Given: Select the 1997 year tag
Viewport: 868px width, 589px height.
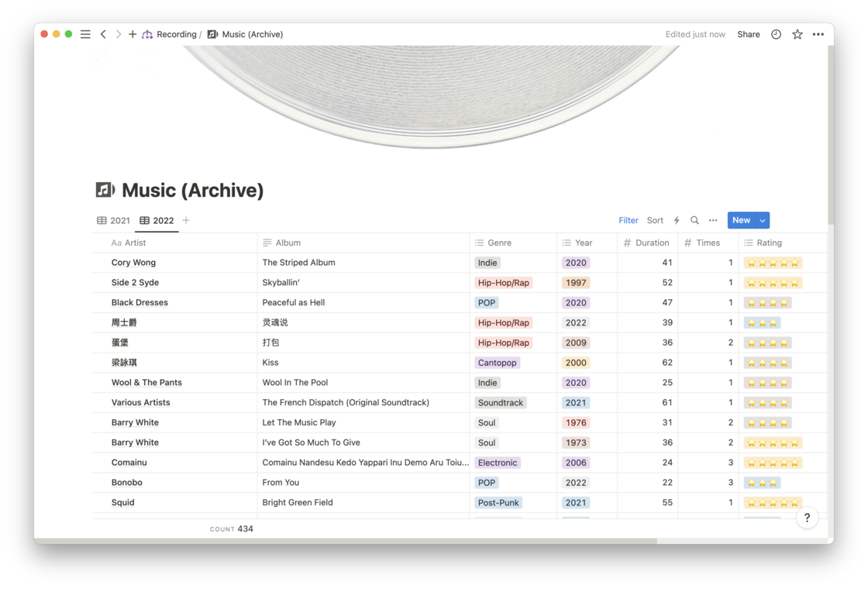Looking at the screenshot, I should coord(576,282).
